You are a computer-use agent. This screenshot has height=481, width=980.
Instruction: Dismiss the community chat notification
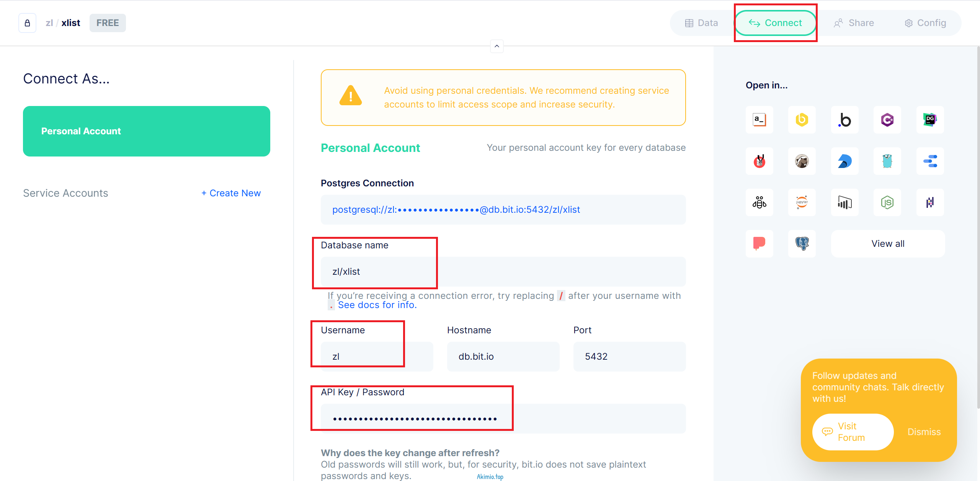(x=924, y=432)
